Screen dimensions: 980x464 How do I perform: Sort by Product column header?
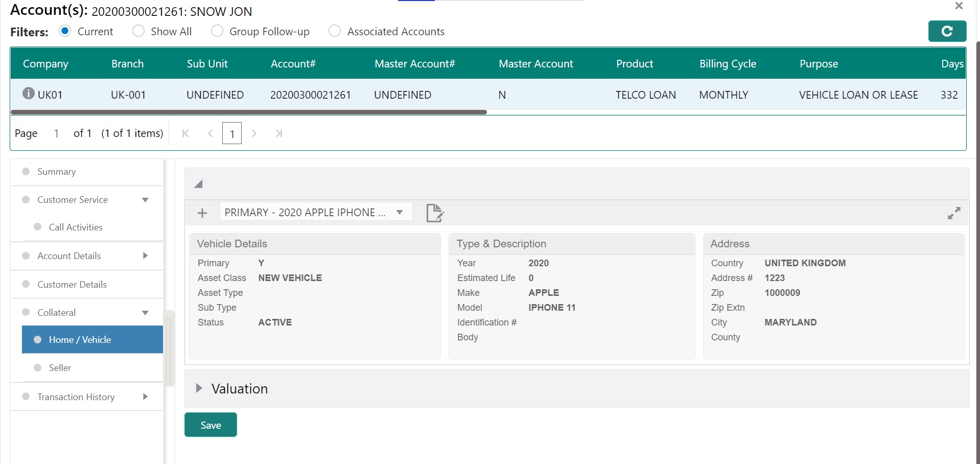click(635, 63)
